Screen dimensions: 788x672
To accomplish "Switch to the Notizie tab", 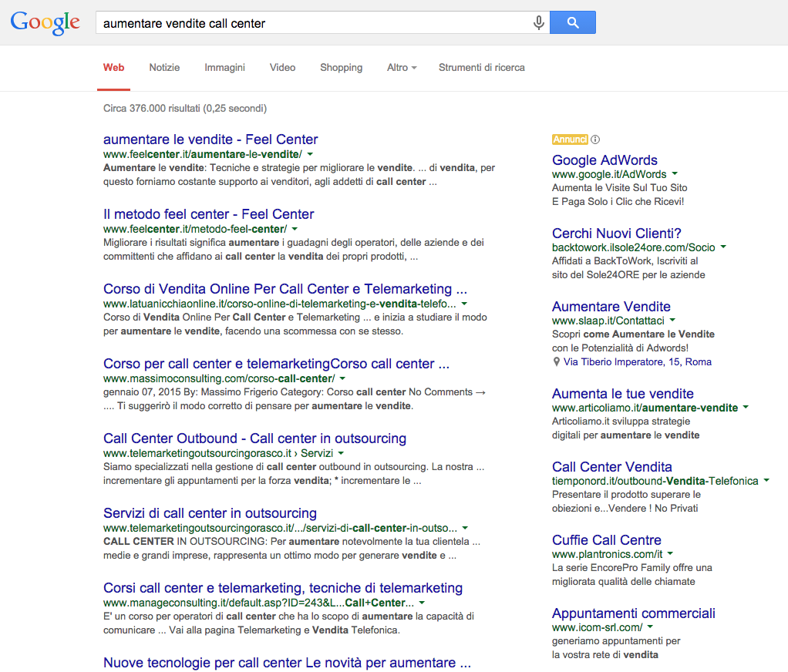I will click(x=164, y=67).
